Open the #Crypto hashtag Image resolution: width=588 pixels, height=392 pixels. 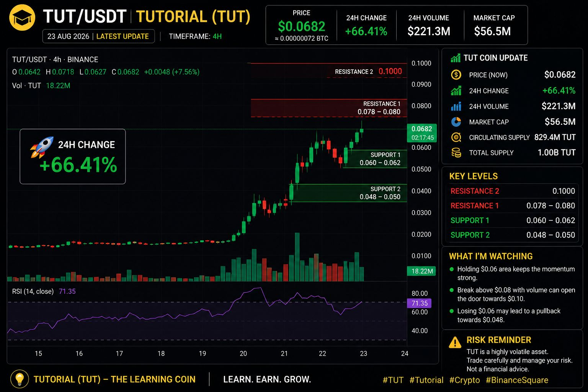point(464,380)
